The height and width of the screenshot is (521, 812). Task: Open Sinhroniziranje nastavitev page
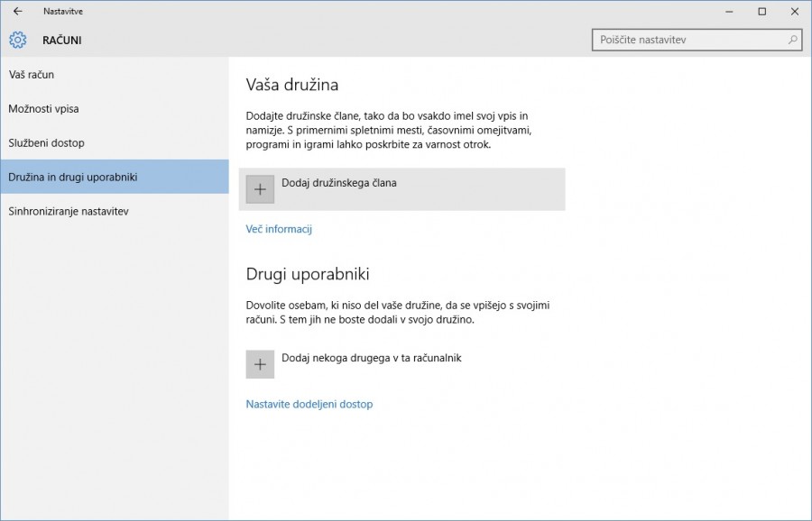pyautogui.click(x=69, y=211)
